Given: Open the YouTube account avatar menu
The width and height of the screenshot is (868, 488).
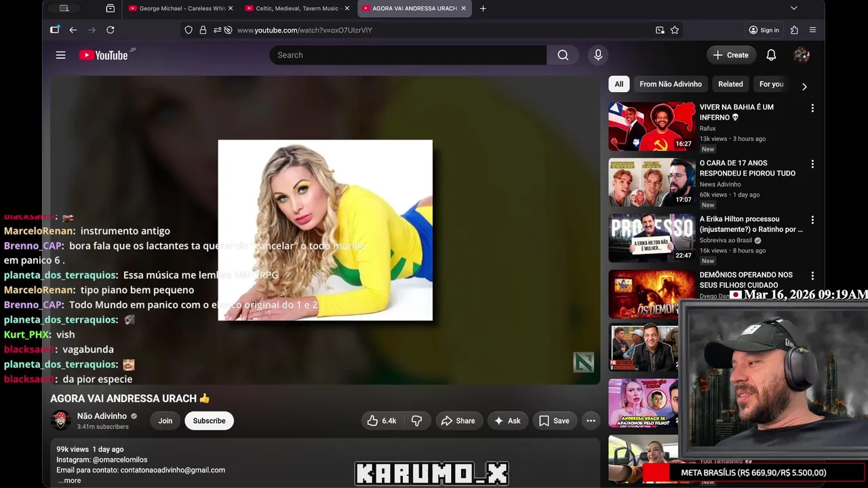Looking at the screenshot, I should 802,55.
